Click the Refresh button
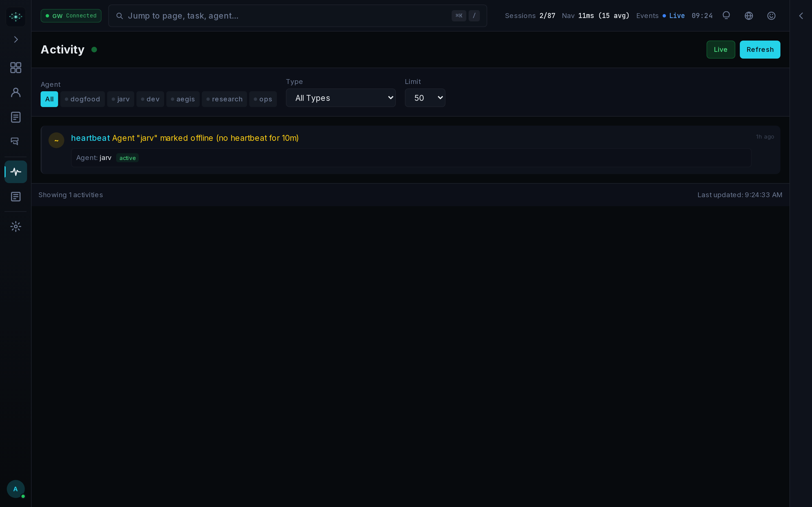Viewport: 812px width, 507px height. (759, 49)
